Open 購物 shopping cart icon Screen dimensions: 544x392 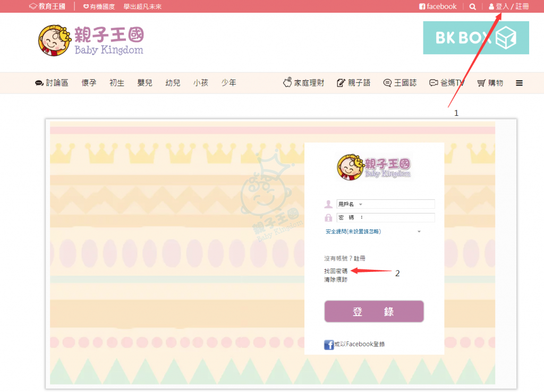point(481,83)
